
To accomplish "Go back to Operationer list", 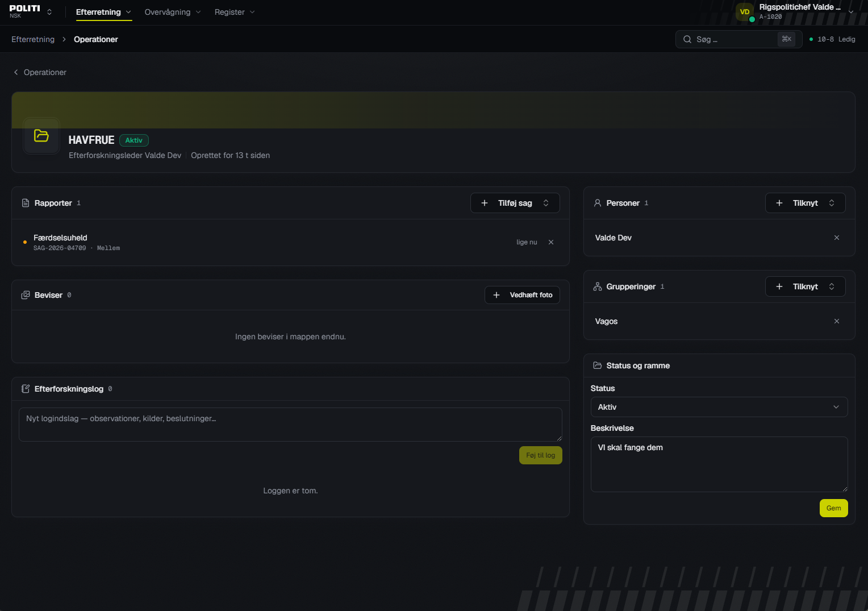I will (40, 72).
